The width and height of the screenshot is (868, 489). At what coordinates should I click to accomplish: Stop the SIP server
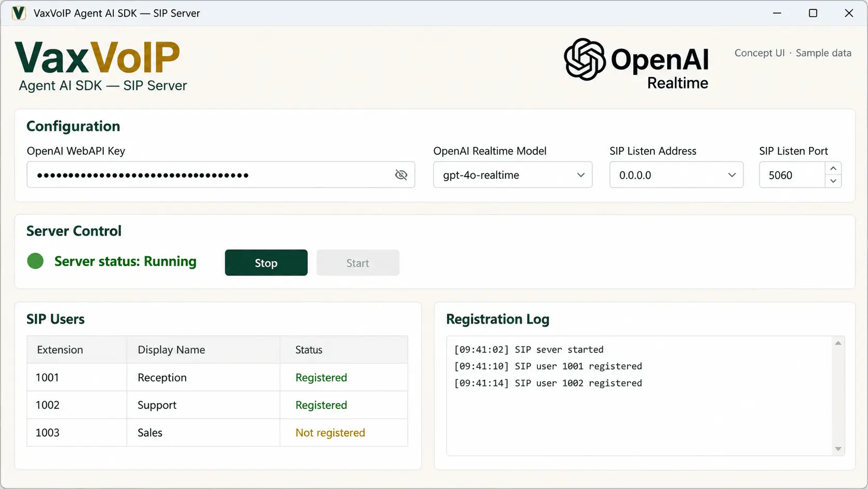point(266,262)
